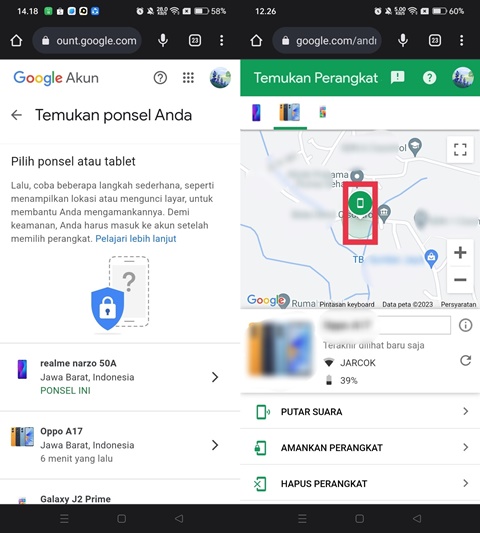Tap microphone icon in left browser toolbar
This screenshot has width=480, height=533.
click(x=163, y=40)
